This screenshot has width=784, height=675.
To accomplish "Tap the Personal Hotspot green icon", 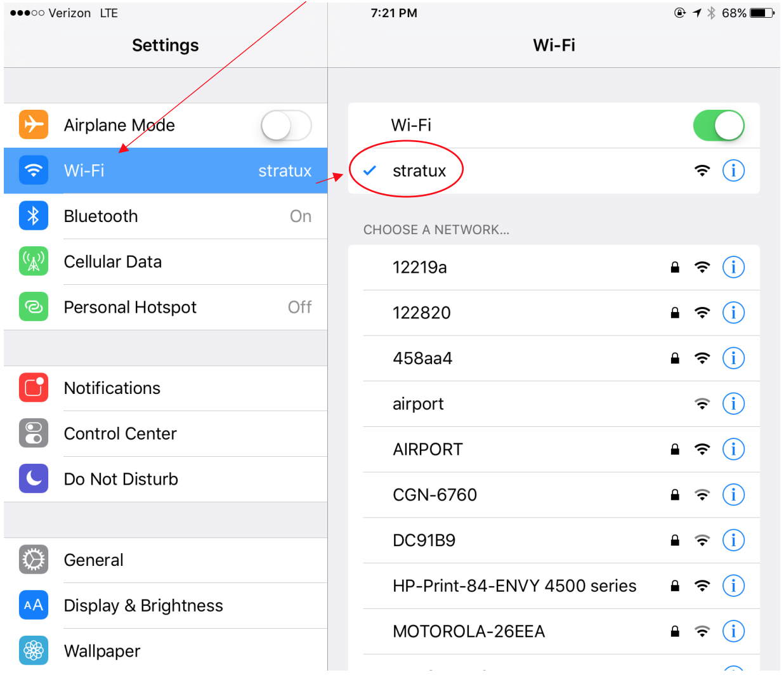I will tap(34, 307).
